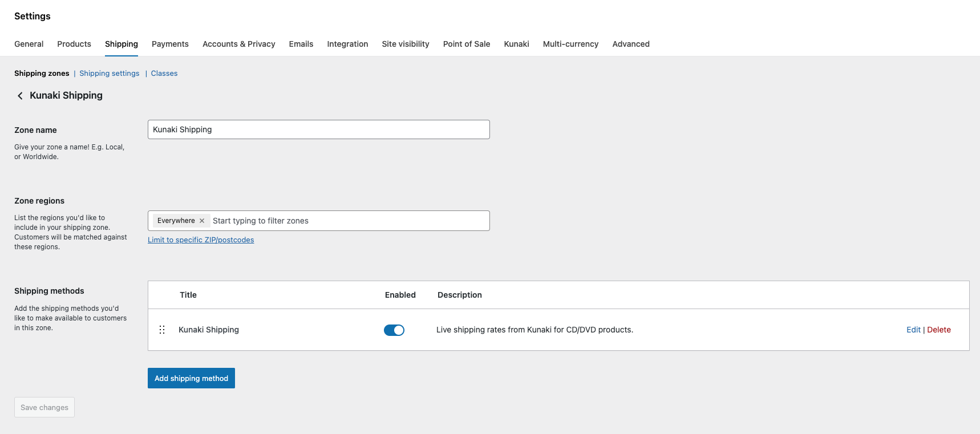Click the Save changes button
The height and width of the screenshot is (434, 980).
tap(44, 407)
